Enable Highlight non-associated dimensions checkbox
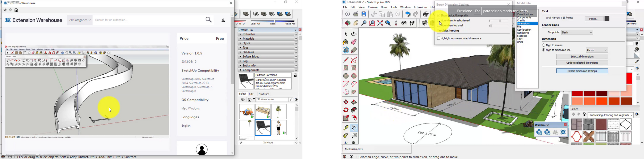 click(x=439, y=39)
